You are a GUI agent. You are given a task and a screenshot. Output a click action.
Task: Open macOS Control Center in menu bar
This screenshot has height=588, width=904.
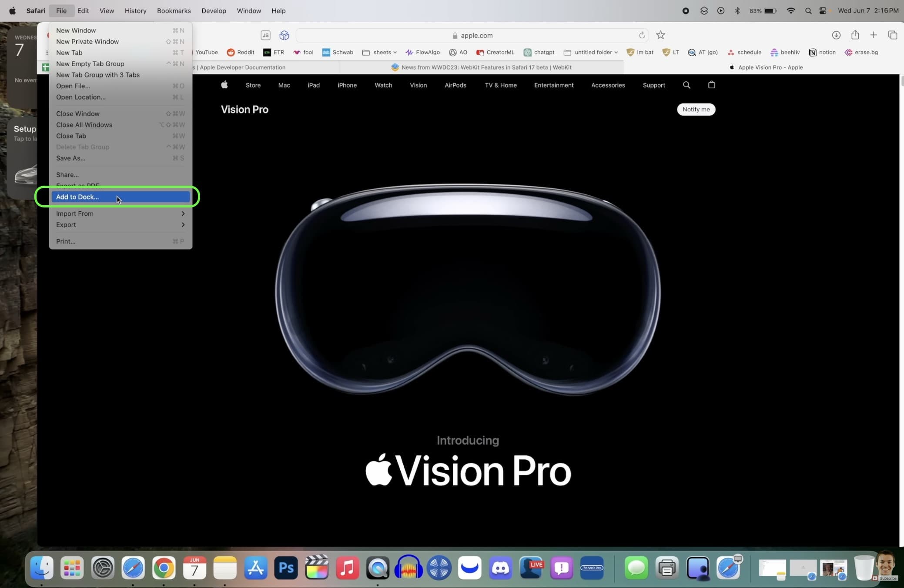tap(822, 11)
